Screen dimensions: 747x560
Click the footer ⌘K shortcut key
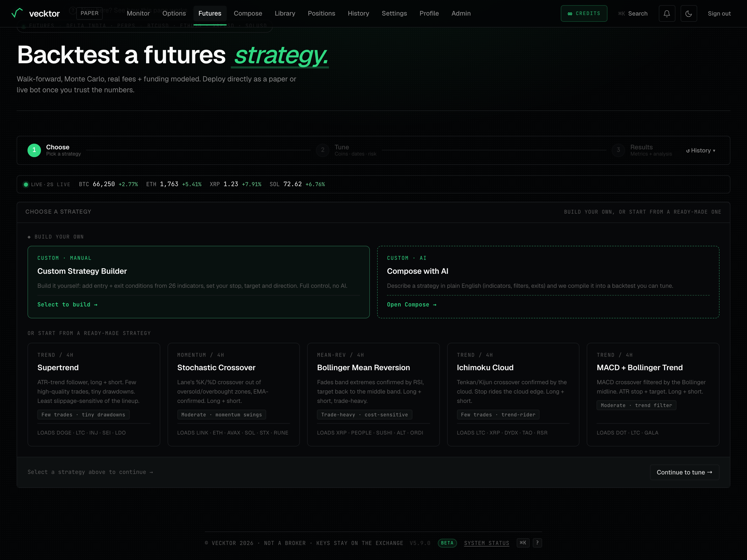pyautogui.click(x=523, y=543)
